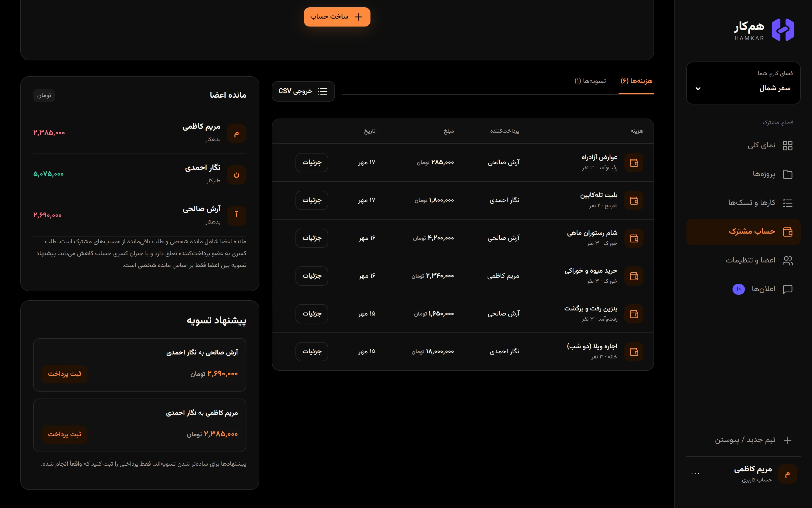Click the کارها و تسک‌ها checklist icon
Viewport: 812px width, 508px height.
tap(787, 203)
